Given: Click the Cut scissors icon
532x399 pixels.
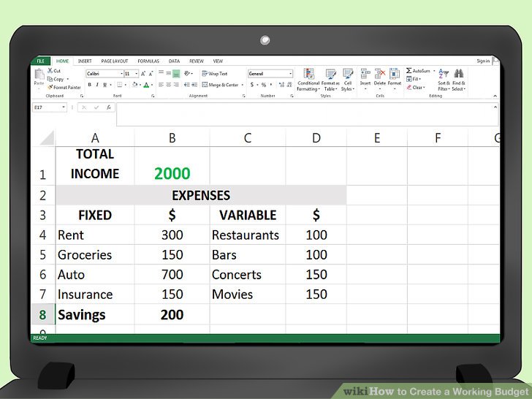Looking at the screenshot, I should pos(50,71).
